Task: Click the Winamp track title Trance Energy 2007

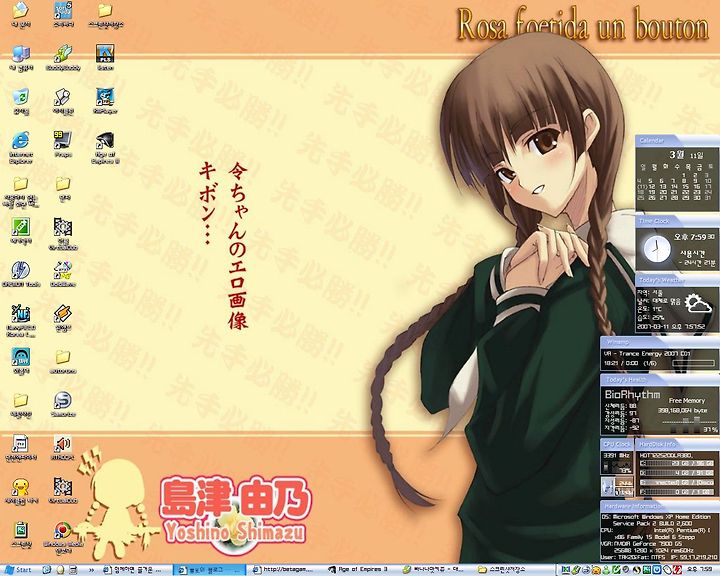Action: [647, 354]
